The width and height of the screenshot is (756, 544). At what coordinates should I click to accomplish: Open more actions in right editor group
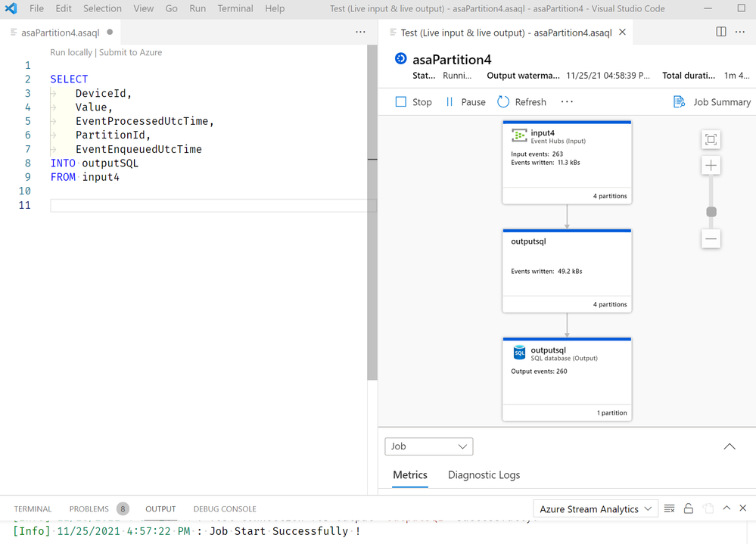[740, 32]
